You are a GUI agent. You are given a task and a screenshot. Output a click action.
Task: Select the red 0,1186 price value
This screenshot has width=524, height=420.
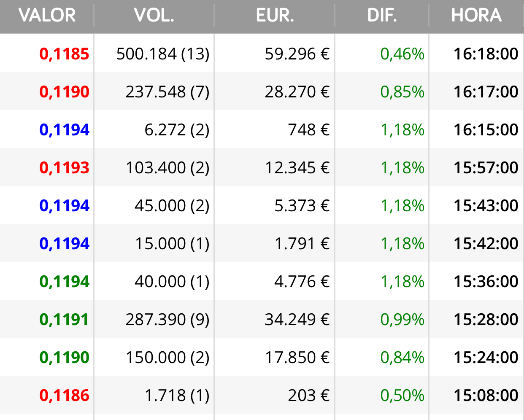[x=64, y=396]
